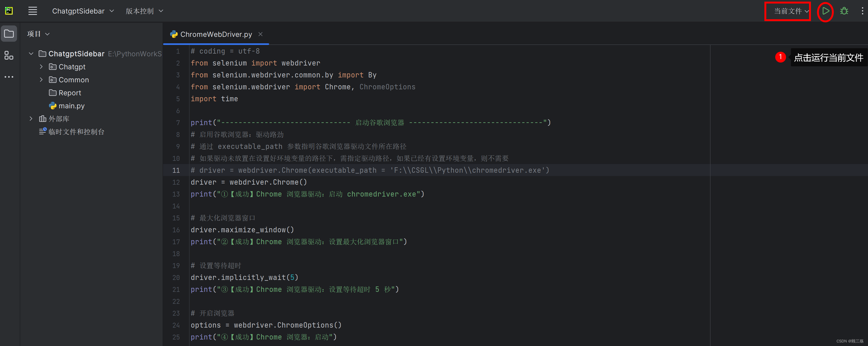This screenshot has height=346, width=868.
Task: Click on ChromeOptions in import line
Action: (387, 87)
